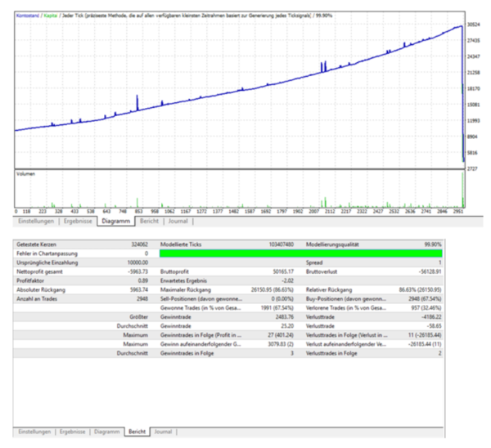Select average Verlusttrade value -58.65
The image size is (491, 448).
coord(434,326)
